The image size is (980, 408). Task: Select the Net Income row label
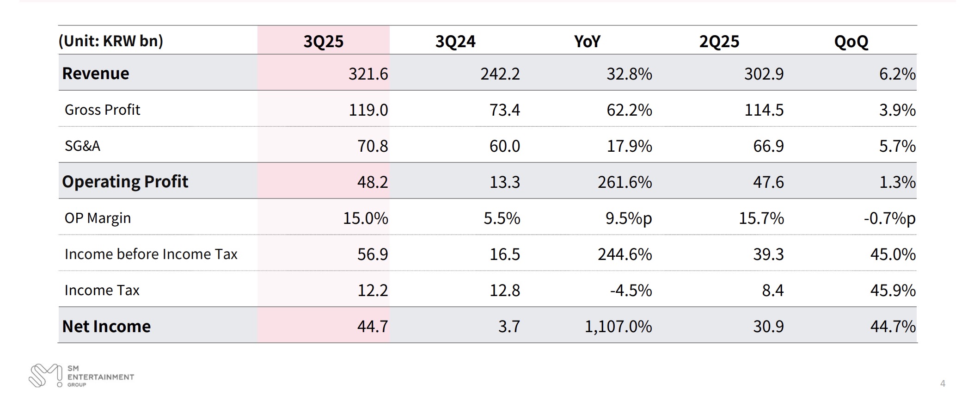(x=106, y=326)
